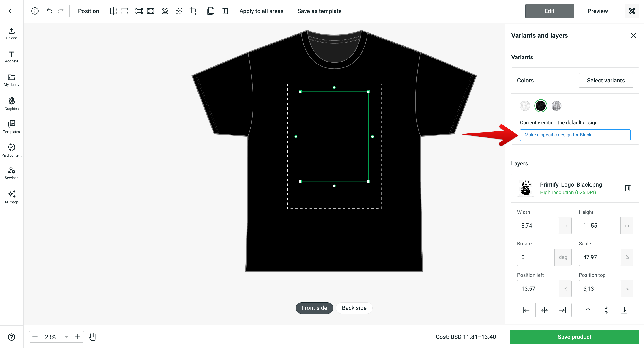Click Apply to all areas

(x=261, y=11)
